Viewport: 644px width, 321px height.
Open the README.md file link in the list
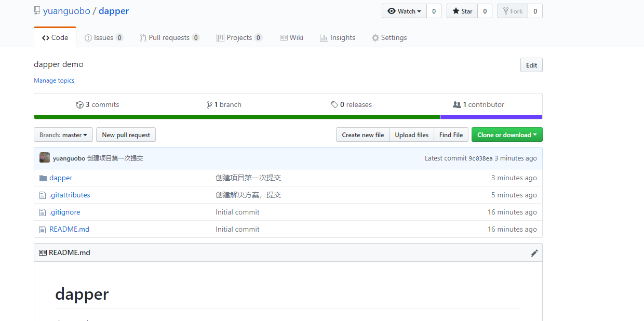tap(69, 229)
